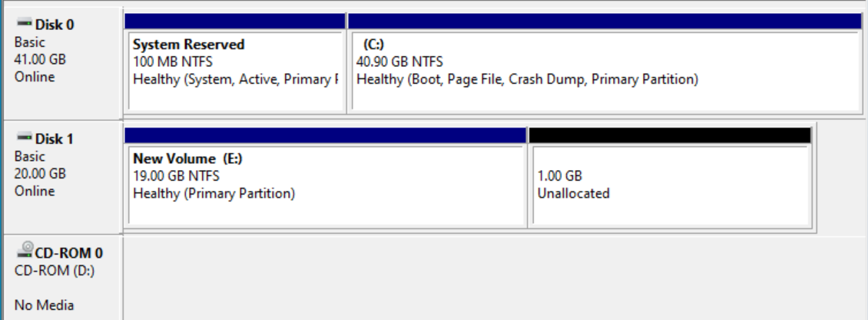Select the New Volume (E:) partition
The height and width of the screenshot is (320, 868).
pos(326,185)
